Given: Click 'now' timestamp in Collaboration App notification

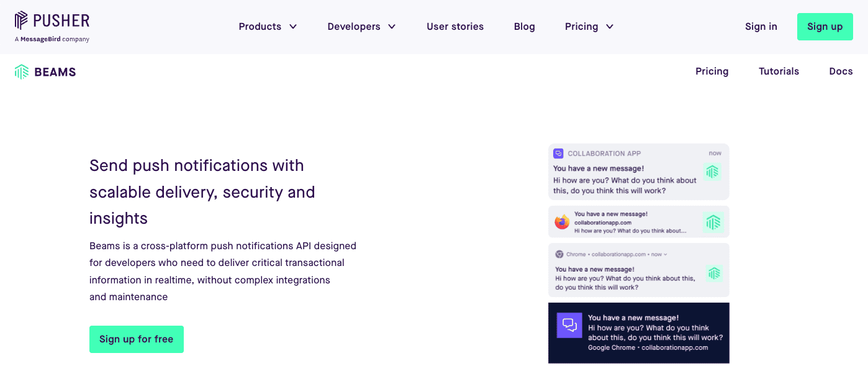Looking at the screenshot, I should click(x=715, y=153).
